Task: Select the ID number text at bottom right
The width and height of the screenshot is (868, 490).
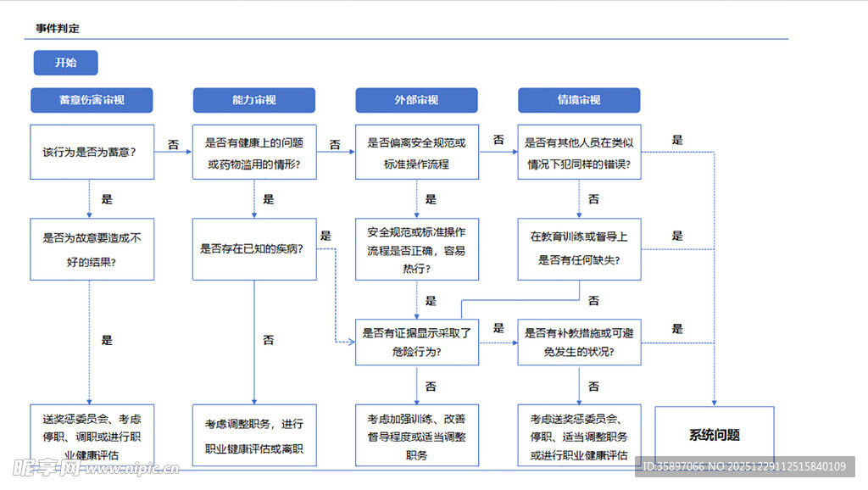Action: click(742, 467)
